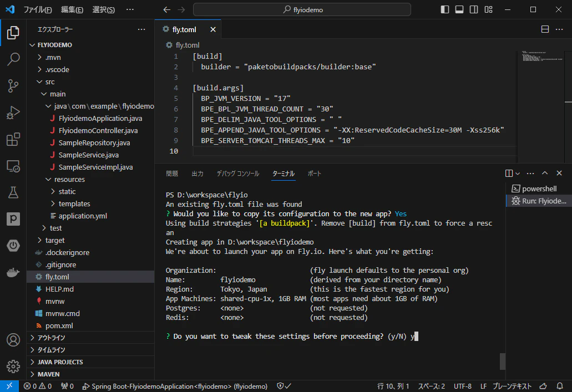Open the Manage gear icon

(x=13, y=366)
